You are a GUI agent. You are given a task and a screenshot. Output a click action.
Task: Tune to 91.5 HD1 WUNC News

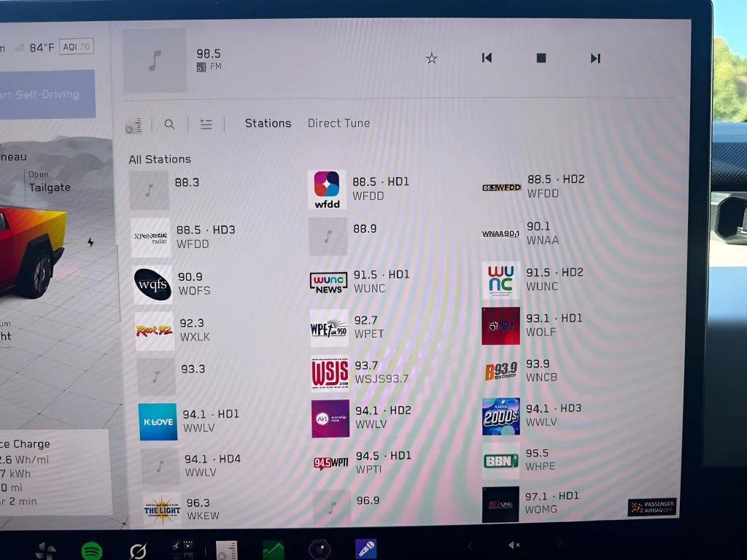(x=360, y=282)
